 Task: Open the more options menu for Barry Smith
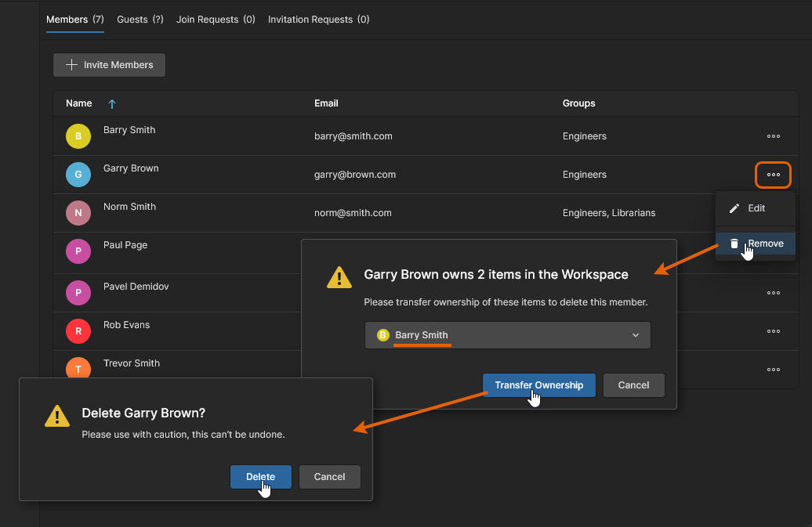(x=773, y=136)
